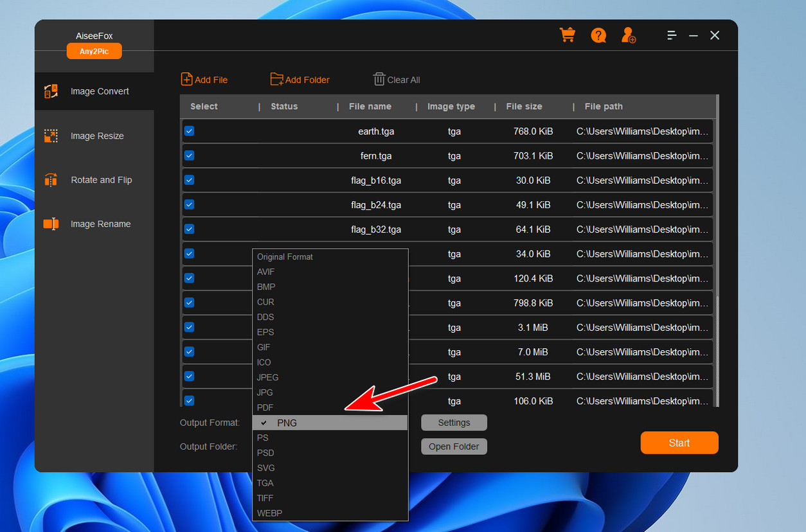This screenshot has width=806, height=532.
Task: Choose DDS from output format list
Action: coord(330,317)
